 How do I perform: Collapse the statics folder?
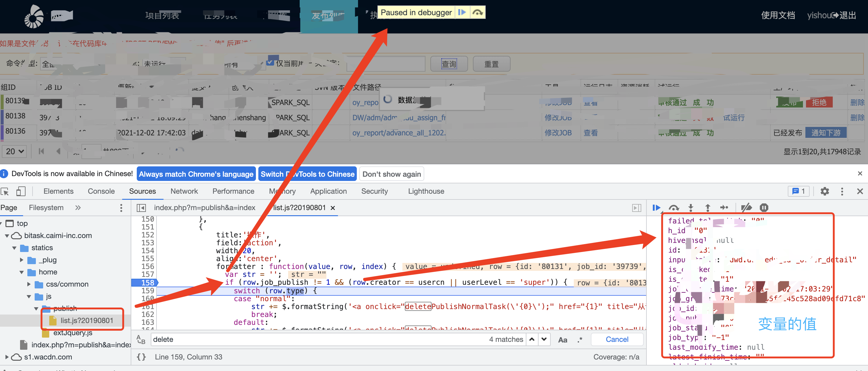(14, 248)
